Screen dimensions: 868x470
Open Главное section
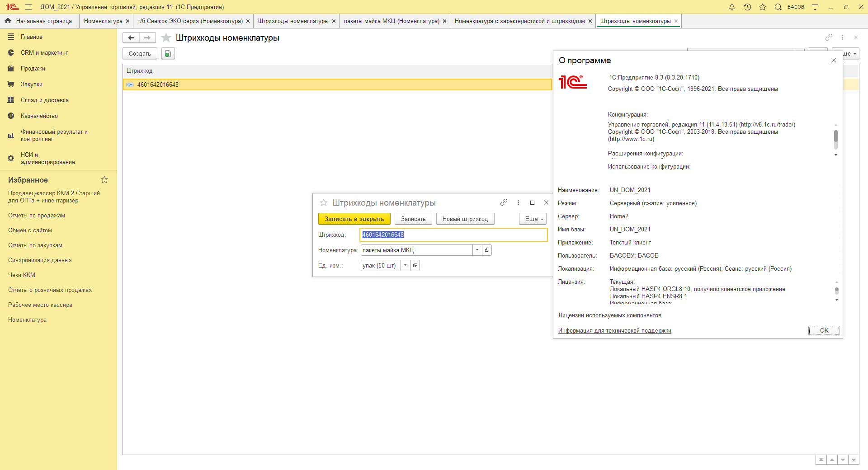point(31,37)
